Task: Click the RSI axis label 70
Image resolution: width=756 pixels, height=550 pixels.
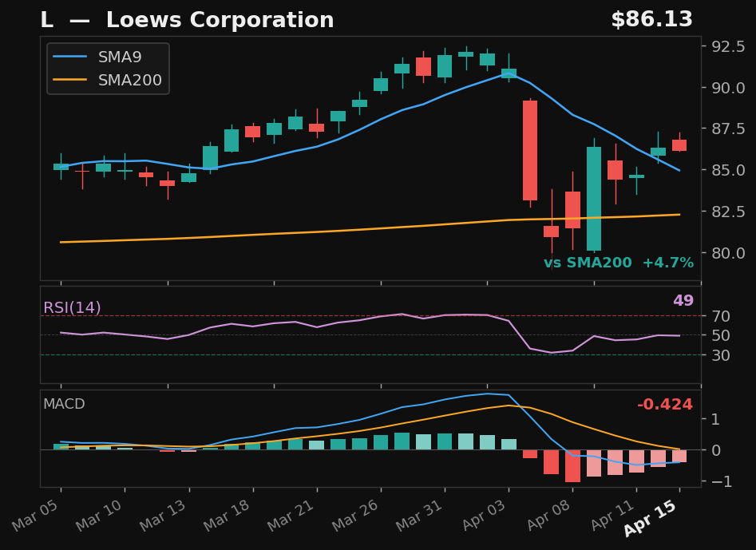Action: tap(721, 316)
